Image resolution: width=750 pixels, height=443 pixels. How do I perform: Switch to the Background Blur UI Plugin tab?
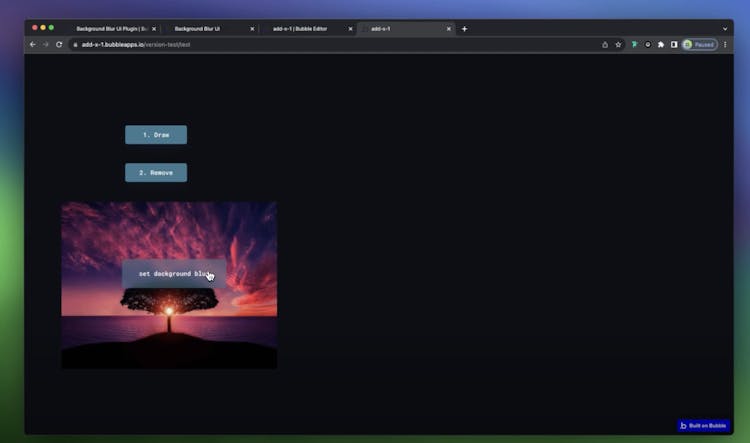pyautogui.click(x=110, y=29)
